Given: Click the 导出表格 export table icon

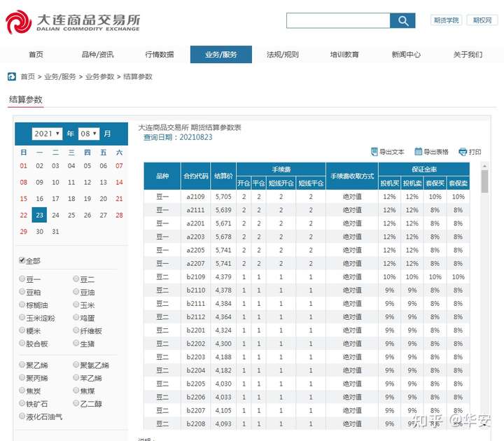Looking at the screenshot, I should tap(418, 152).
